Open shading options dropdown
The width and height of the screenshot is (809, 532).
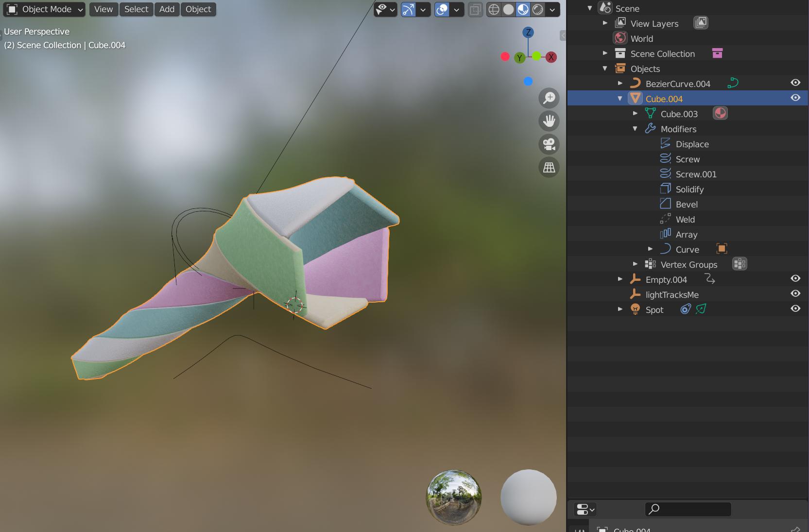click(552, 9)
